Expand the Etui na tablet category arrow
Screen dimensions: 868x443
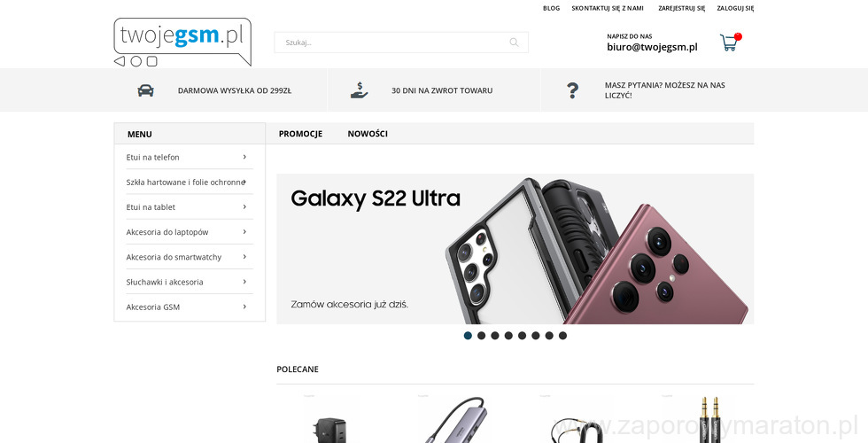click(x=244, y=207)
